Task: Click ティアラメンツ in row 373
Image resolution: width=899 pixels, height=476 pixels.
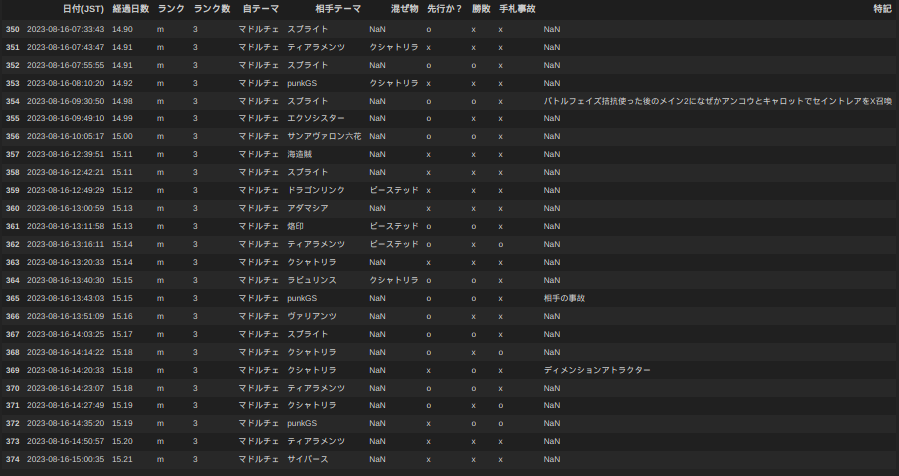Action: click(316, 442)
